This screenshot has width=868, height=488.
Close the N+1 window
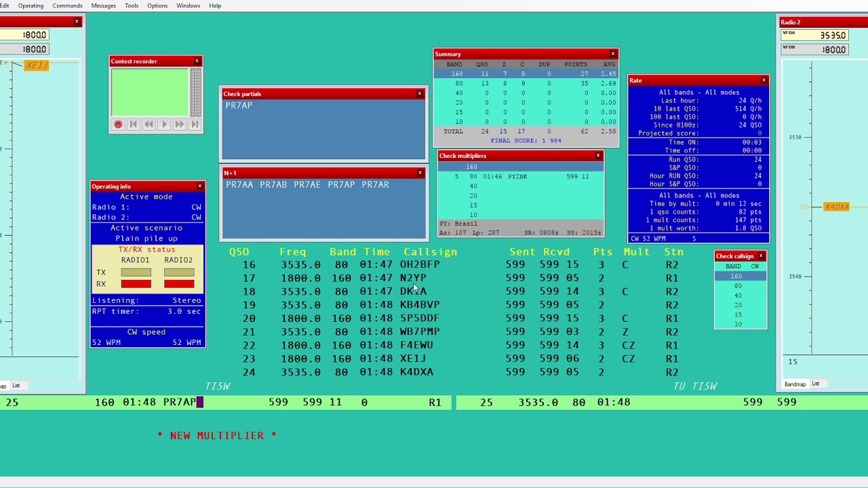click(420, 173)
